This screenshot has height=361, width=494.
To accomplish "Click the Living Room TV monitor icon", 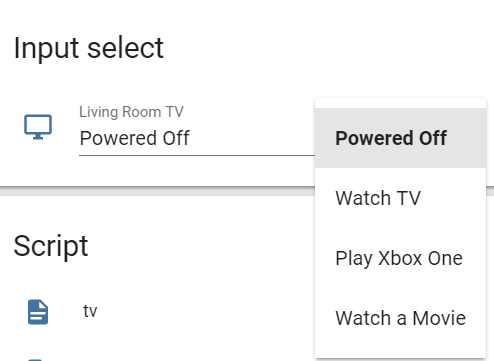I will click(38, 127).
